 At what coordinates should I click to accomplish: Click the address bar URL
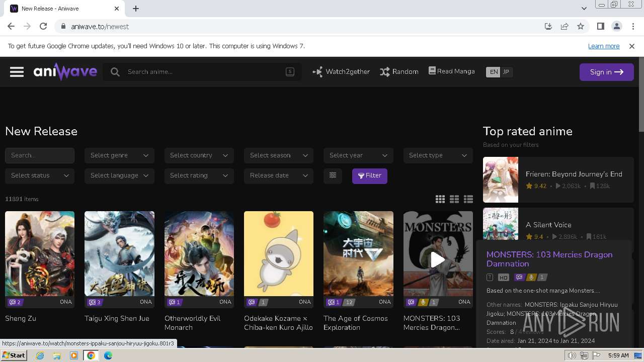click(100, 27)
